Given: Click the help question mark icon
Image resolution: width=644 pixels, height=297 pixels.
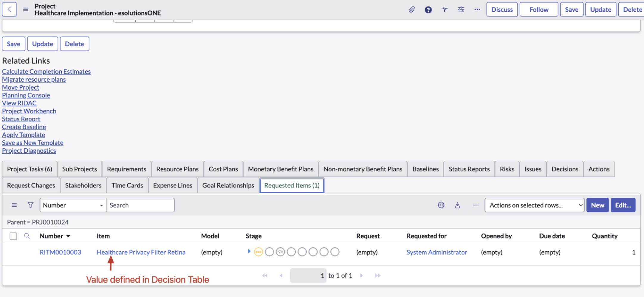Looking at the screenshot, I should (x=428, y=9).
